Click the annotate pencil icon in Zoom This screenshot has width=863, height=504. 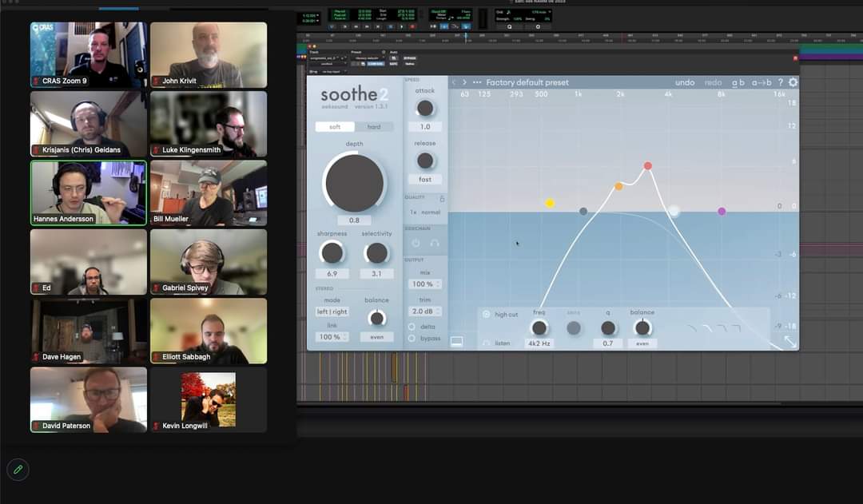pos(18,470)
